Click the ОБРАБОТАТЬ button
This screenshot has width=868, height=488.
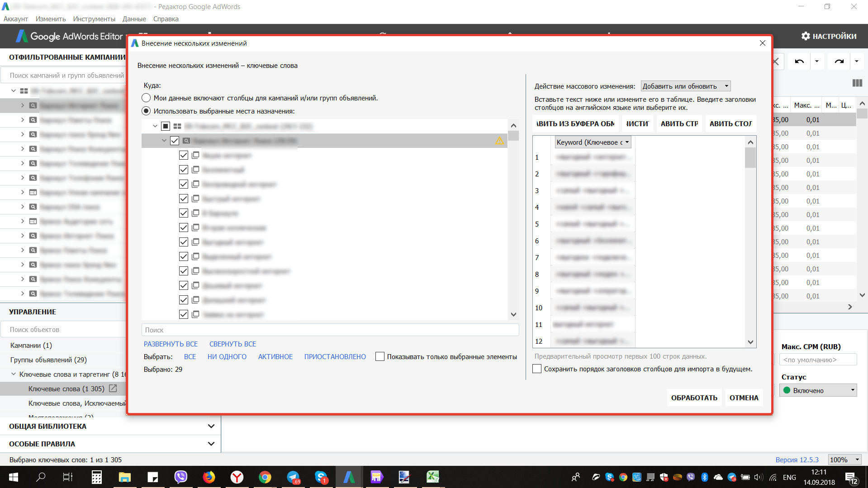(x=694, y=398)
